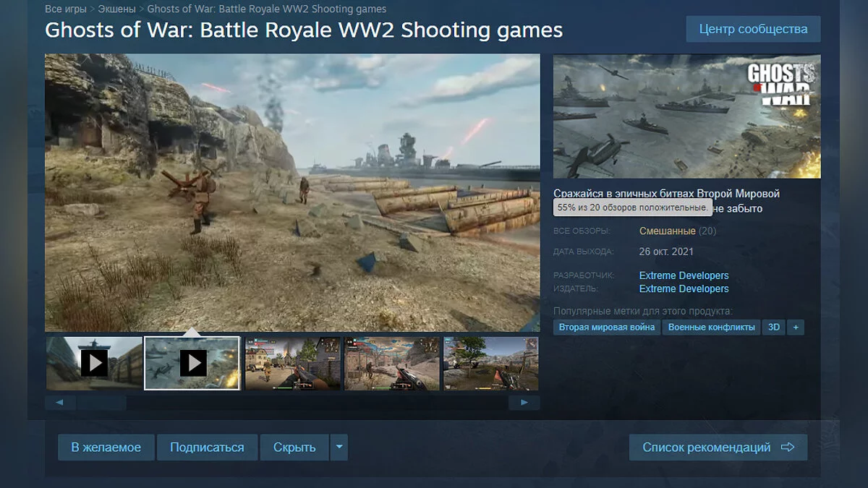Image resolution: width=868 pixels, height=488 pixels.
Task: Open the Экшены breadcrumb link
Action: (x=116, y=9)
